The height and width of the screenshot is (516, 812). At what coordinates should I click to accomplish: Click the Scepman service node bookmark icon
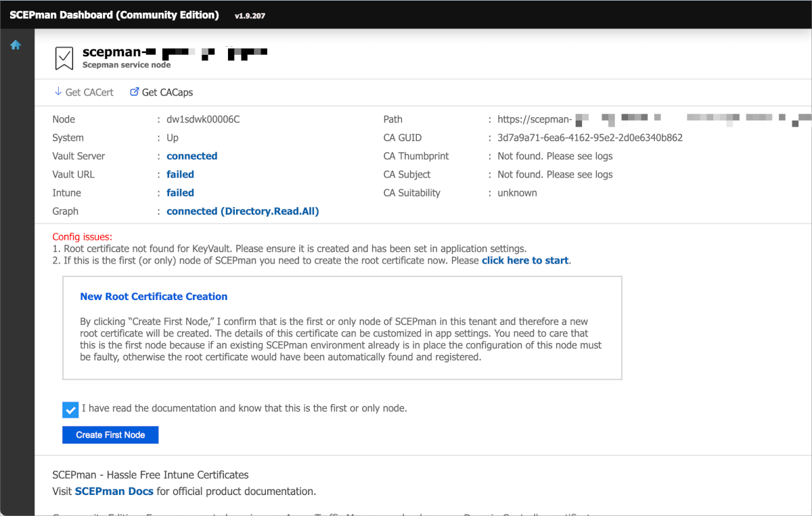64,59
